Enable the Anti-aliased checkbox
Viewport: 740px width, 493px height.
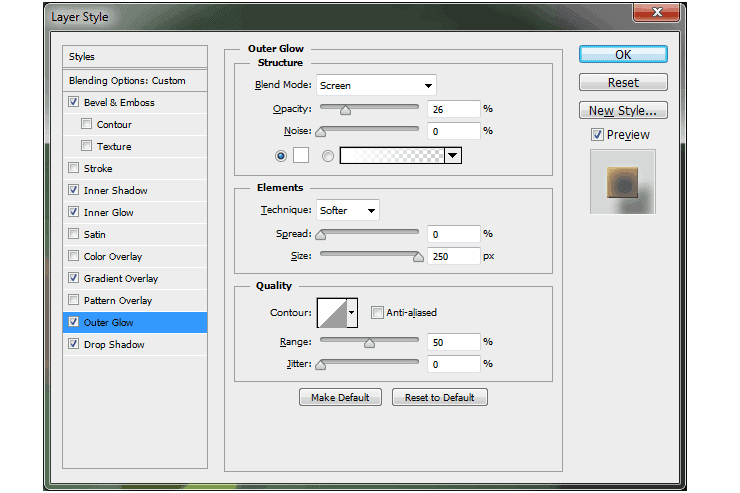[x=377, y=312]
